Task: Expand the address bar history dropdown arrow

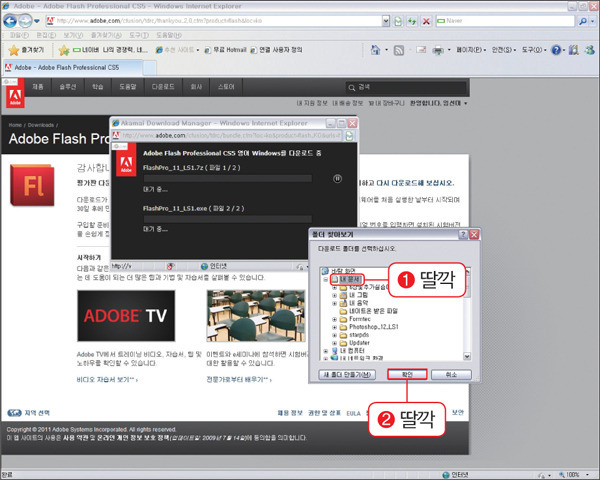Action: pyautogui.click(x=386, y=21)
